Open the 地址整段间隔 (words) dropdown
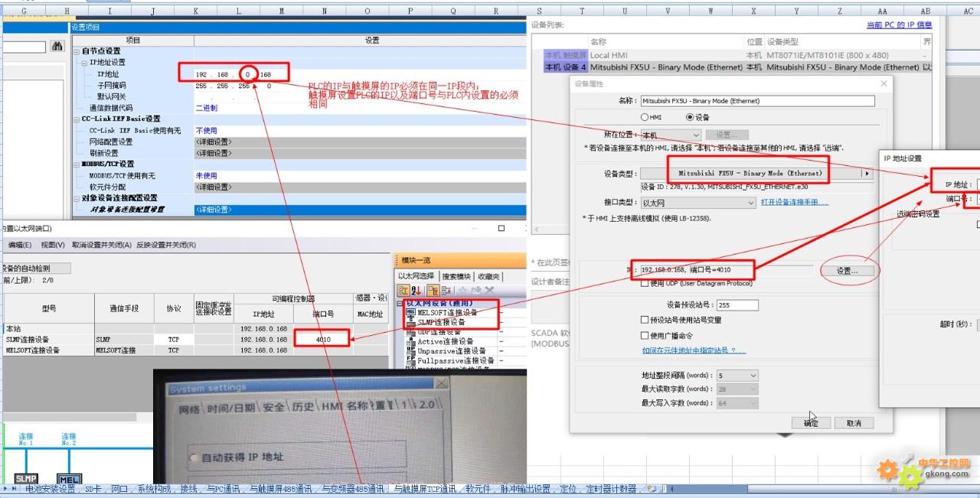 738,376
